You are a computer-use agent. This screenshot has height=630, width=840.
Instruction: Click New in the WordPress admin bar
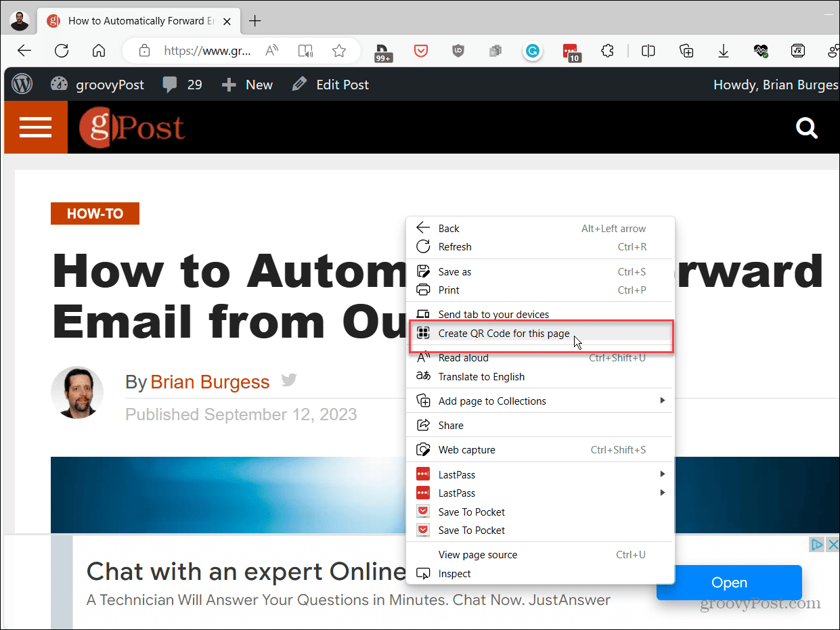(247, 85)
